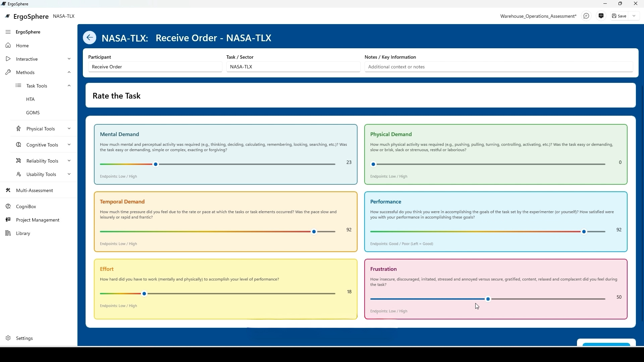Screen dimensions: 644x362
Task: Open the speech bubble chat icon
Action: (x=586, y=16)
